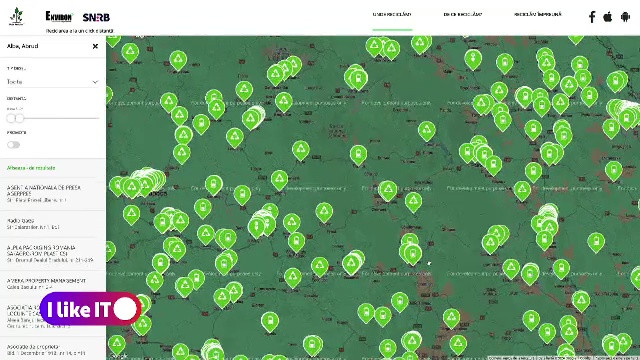Screen dimensions: 640x360
Task: Open the first navigation tab with green underline
Action: (x=392, y=15)
